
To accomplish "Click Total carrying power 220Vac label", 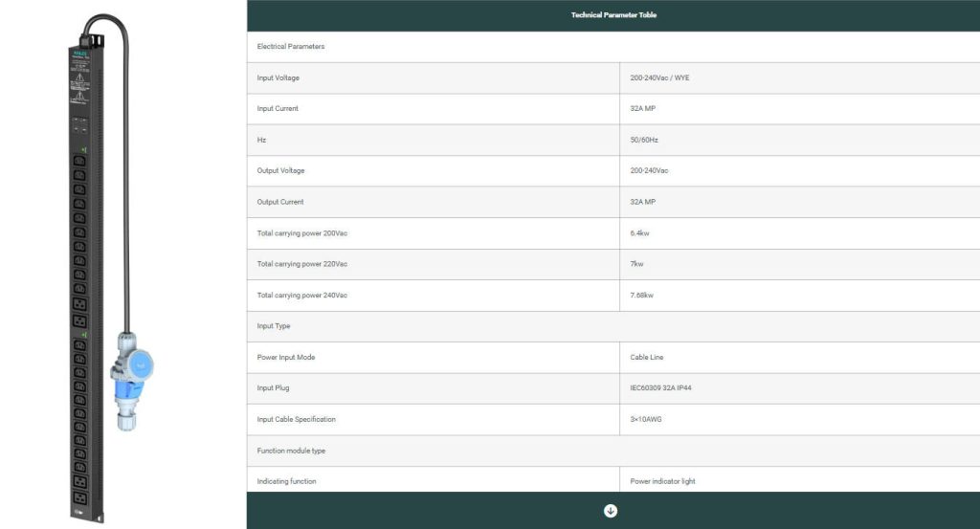I will point(301,264).
